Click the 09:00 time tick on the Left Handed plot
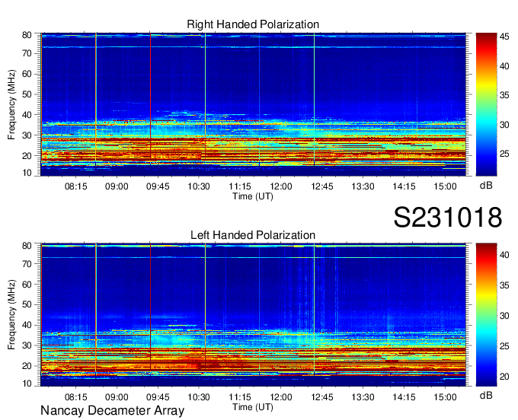This screenshot has height=420, width=518. [x=117, y=397]
